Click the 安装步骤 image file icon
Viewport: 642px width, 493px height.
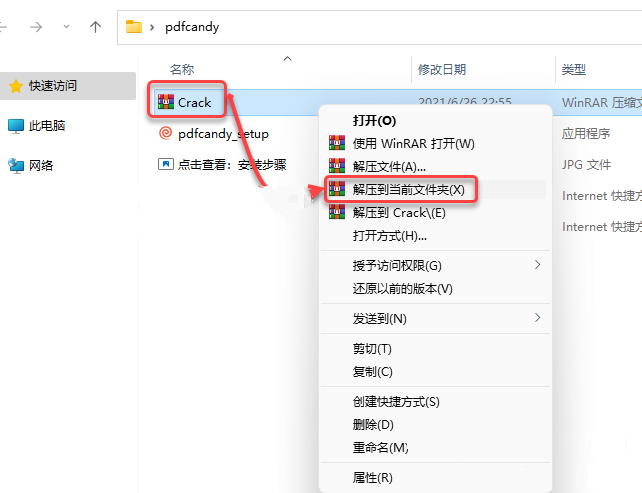pyautogui.click(x=165, y=164)
